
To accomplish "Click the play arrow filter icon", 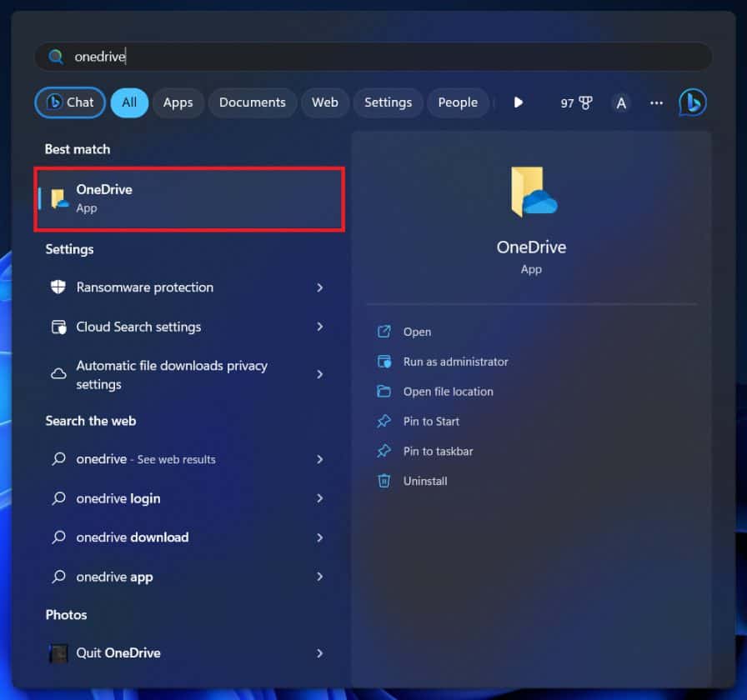I will [x=518, y=102].
